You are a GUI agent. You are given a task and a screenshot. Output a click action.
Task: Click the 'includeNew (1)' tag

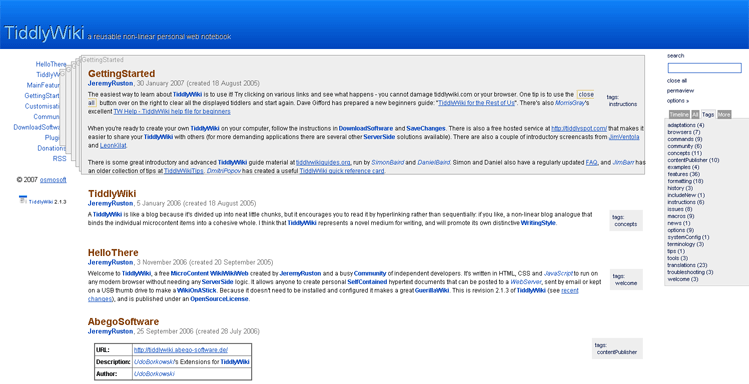(686, 195)
